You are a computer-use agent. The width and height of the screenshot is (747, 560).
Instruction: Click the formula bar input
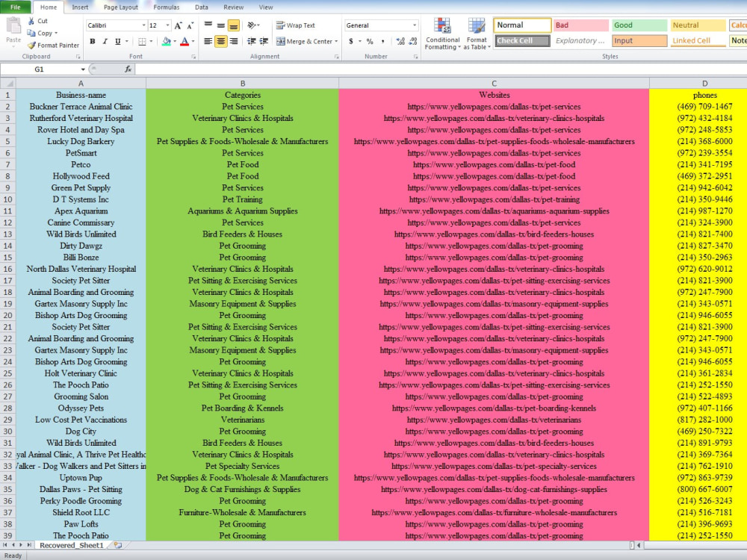[441, 69]
